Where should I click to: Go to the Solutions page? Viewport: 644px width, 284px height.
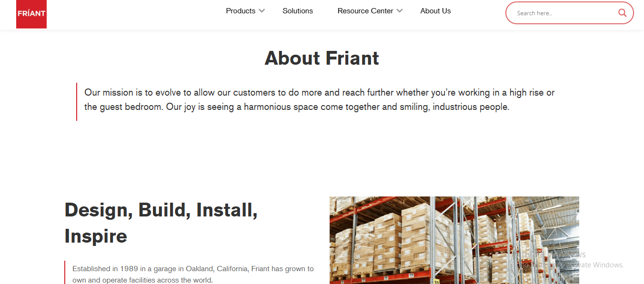coord(298,11)
